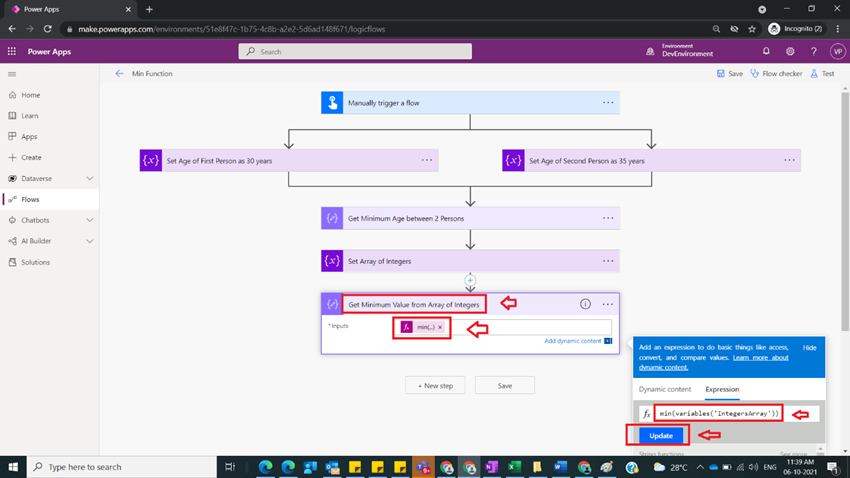Click the Get Minimum Value step title
This screenshot has width=850, height=478.
(414, 305)
